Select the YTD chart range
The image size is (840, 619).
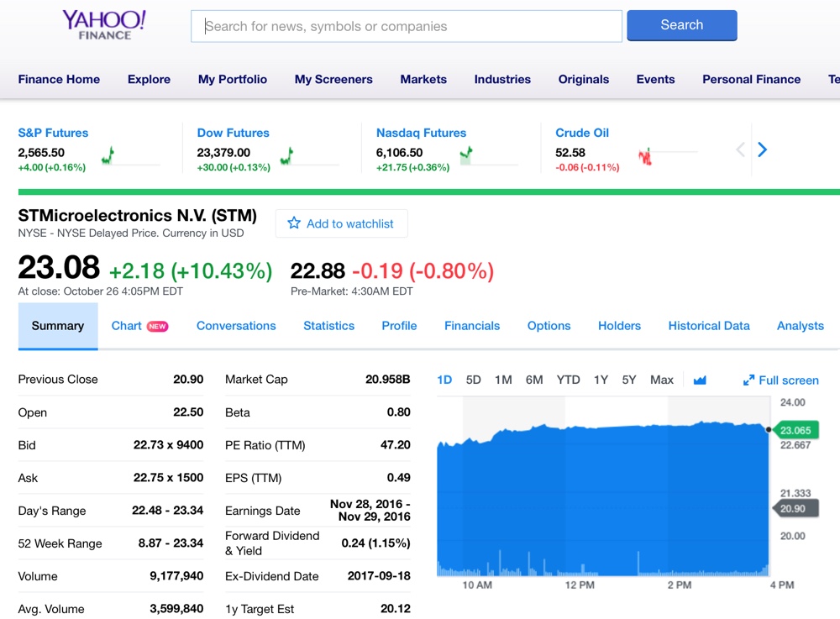click(568, 380)
